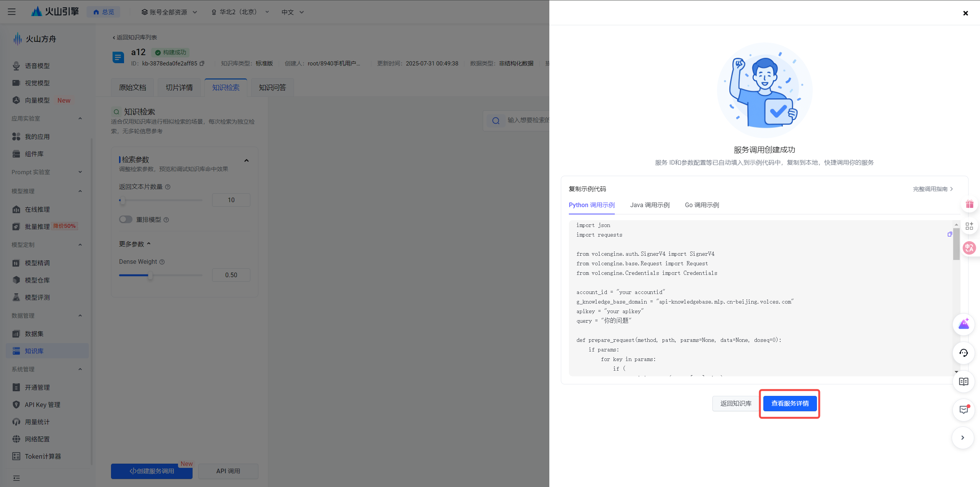
Task: Open 组件库 in the sidebar
Action: (x=34, y=154)
